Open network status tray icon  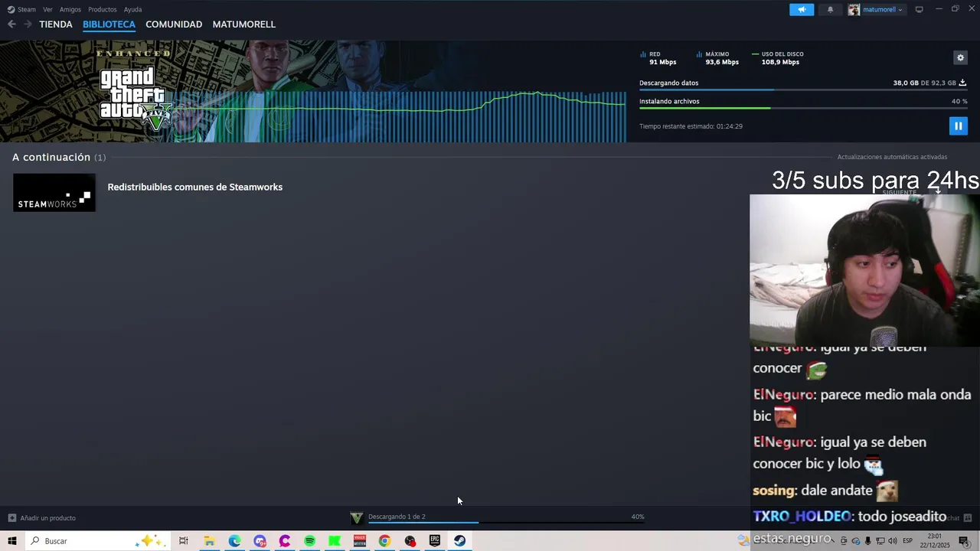(x=880, y=541)
